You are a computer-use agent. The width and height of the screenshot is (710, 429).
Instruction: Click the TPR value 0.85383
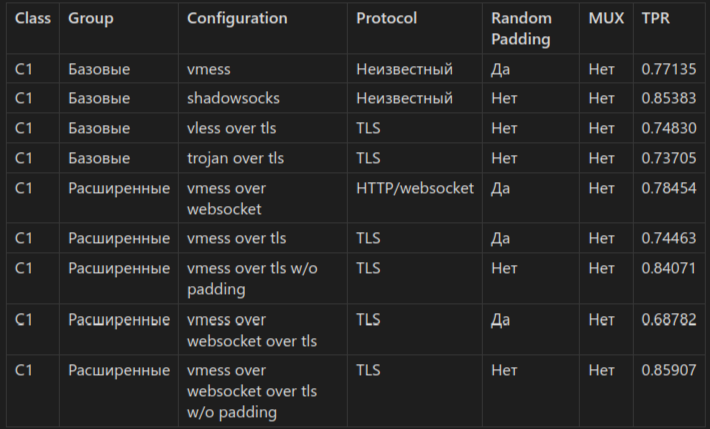pos(669,99)
